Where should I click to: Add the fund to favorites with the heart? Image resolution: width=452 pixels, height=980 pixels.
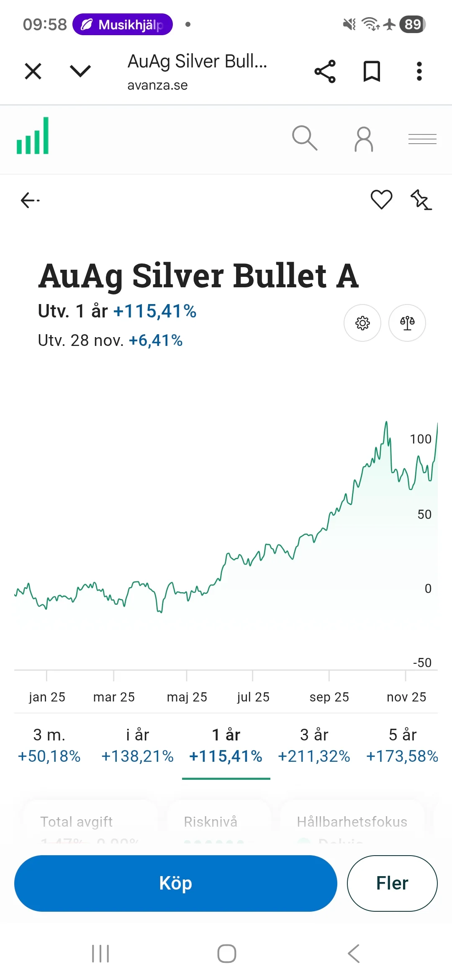(381, 199)
